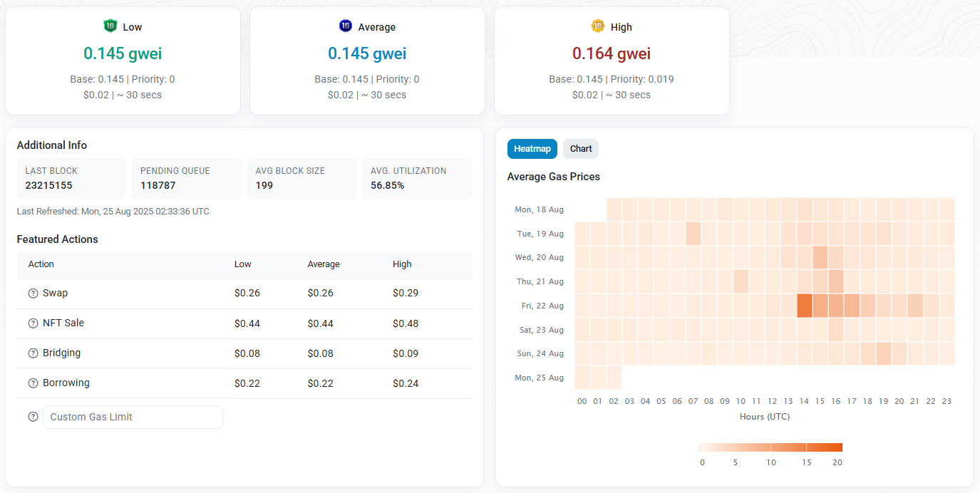Image resolution: width=980 pixels, height=493 pixels.
Task: Click the Low price value 0.145 gwei
Action: click(123, 53)
